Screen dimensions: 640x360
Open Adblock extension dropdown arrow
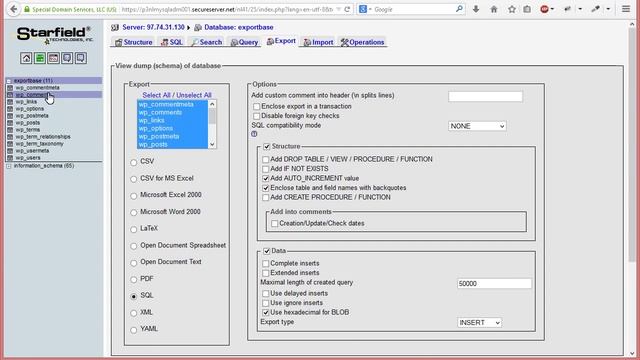tap(552, 9)
